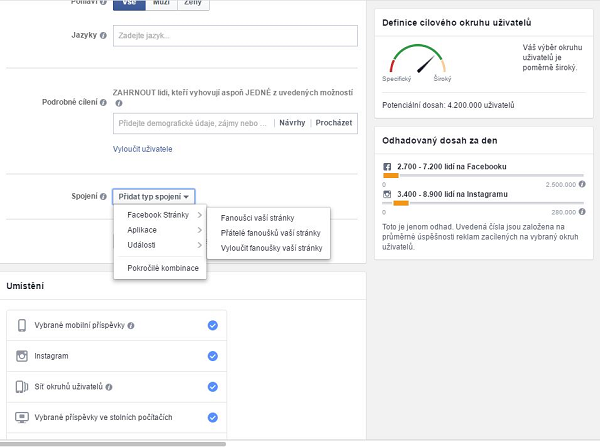Select the Ženy gender option
Screen dimensions: 600x447
(x=193, y=4)
